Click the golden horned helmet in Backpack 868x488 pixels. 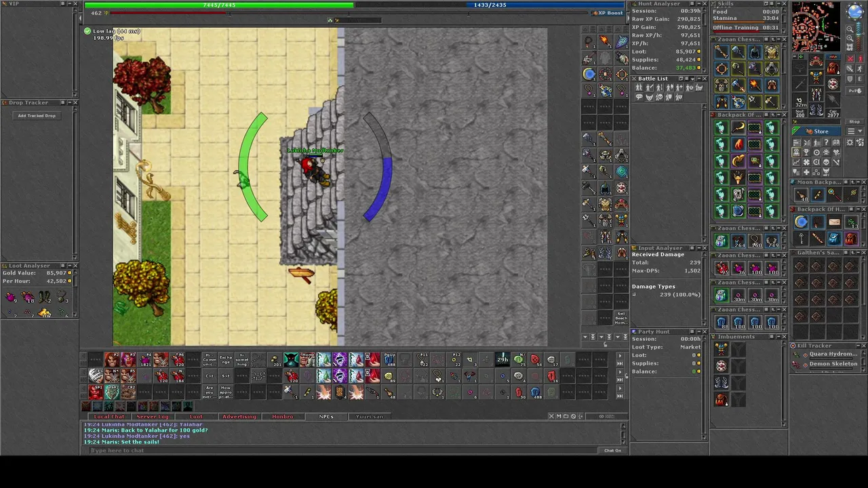pyautogui.click(x=738, y=178)
